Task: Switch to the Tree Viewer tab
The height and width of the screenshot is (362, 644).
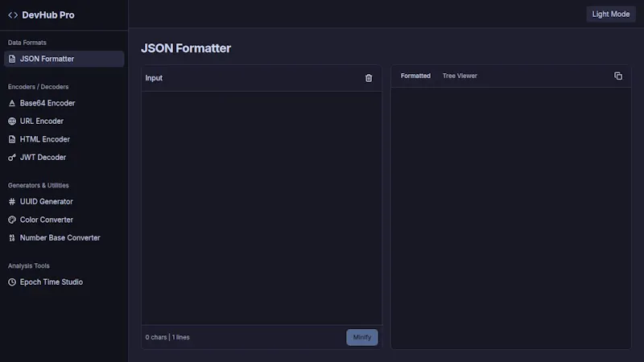Action: point(460,76)
